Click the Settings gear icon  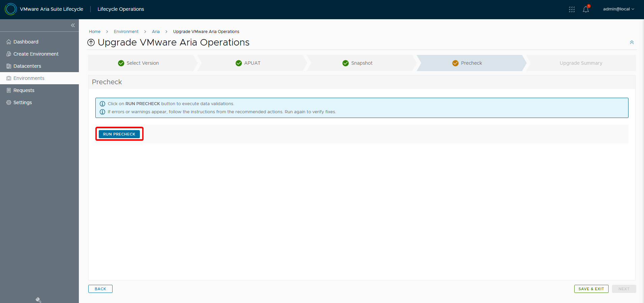(9, 102)
